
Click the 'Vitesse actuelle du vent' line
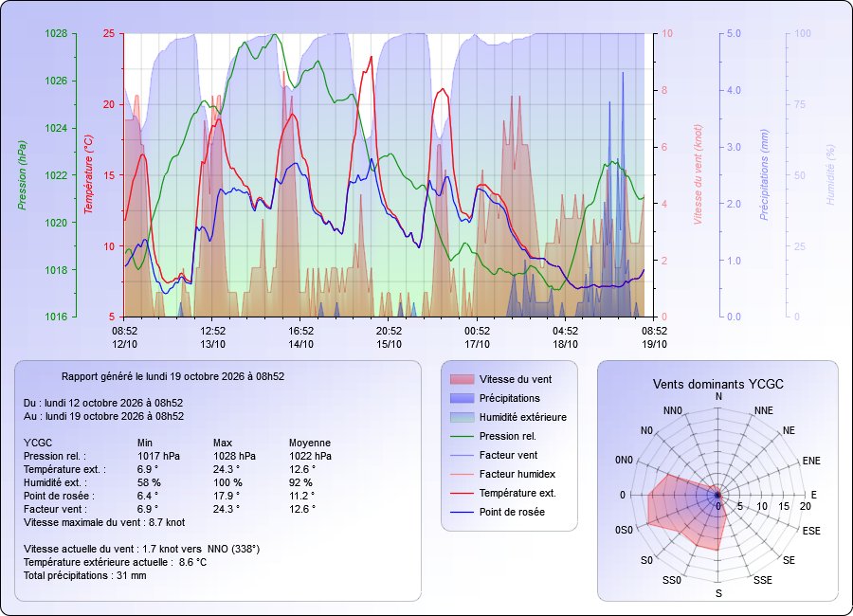click(x=141, y=549)
